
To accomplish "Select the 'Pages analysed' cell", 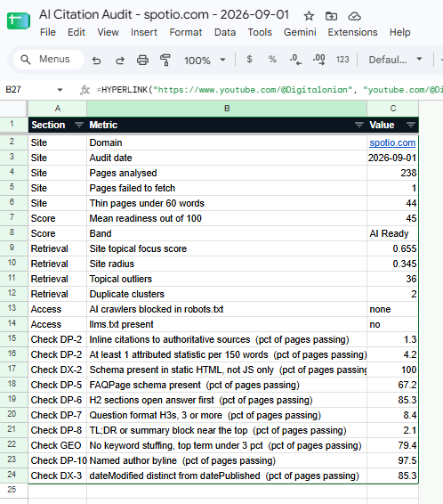I will click(227, 173).
